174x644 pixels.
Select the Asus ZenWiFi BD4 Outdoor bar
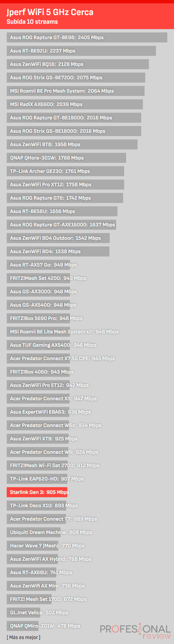tap(58, 238)
